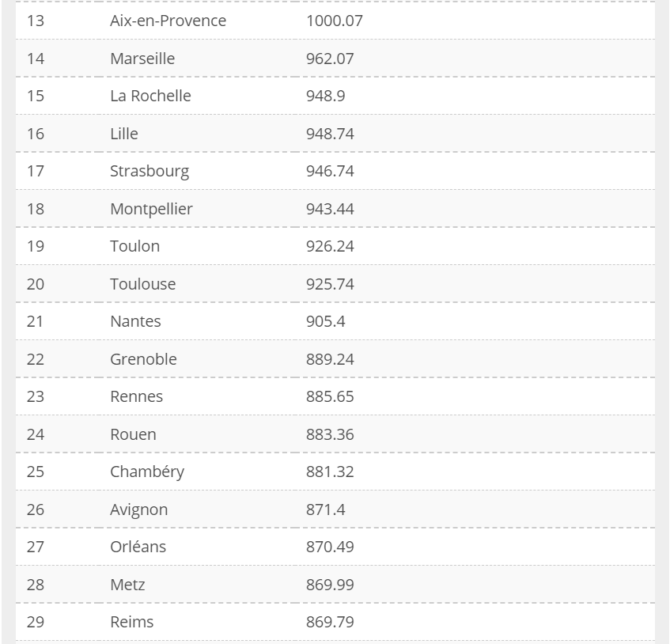The width and height of the screenshot is (670, 644).
Task: Select the Toulouse entry
Action: point(142,284)
